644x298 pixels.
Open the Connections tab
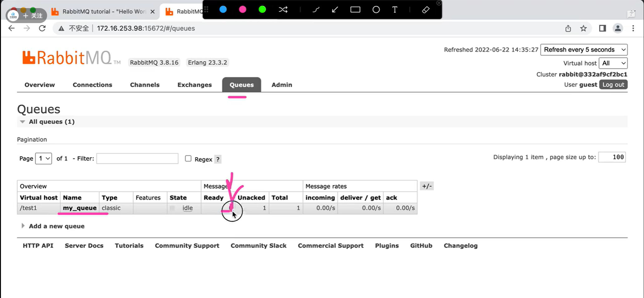[x=92, y=85]
